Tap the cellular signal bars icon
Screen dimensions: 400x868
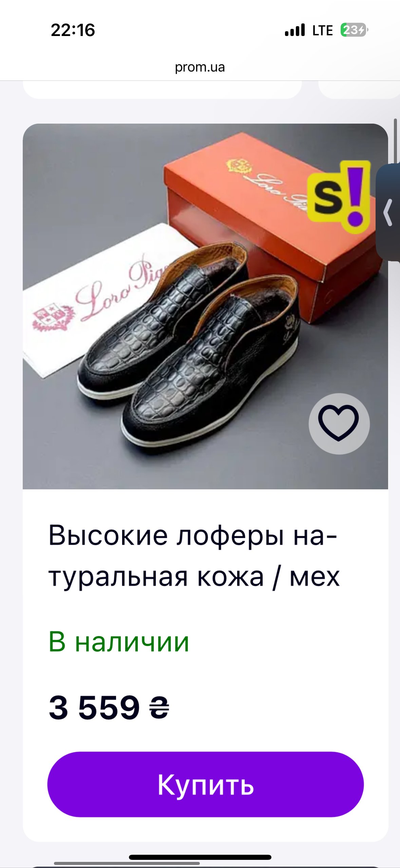(x=295, y=30)
